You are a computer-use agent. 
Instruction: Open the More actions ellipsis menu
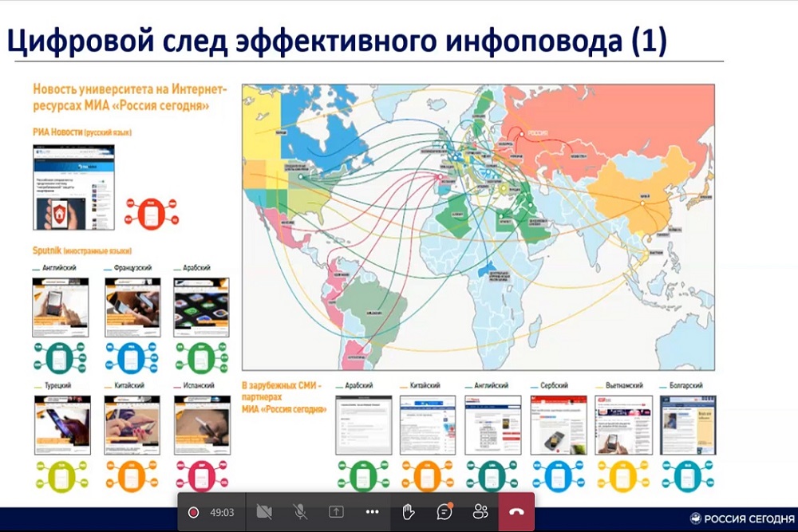point(372,512)
